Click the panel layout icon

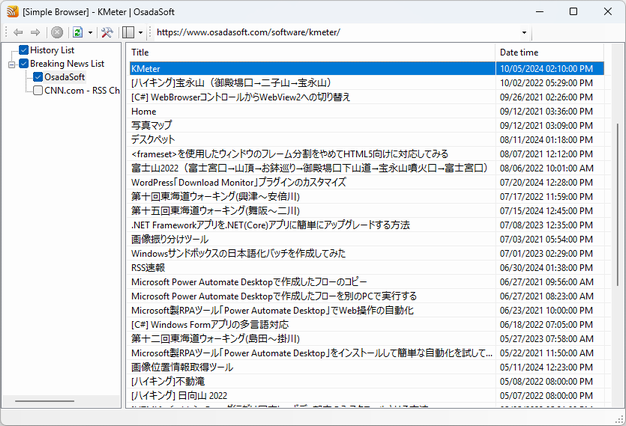tap(128, 32)
